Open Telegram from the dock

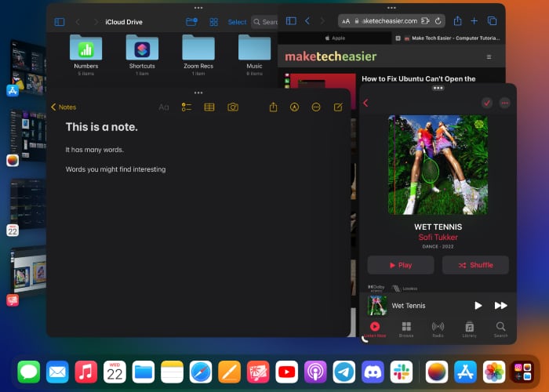(344, 372)
